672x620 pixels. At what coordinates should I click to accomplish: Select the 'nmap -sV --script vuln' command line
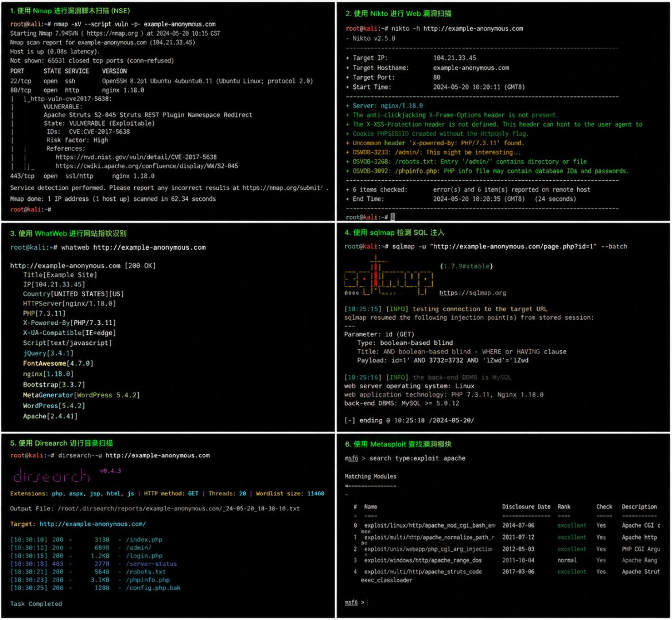pos(134,24)
